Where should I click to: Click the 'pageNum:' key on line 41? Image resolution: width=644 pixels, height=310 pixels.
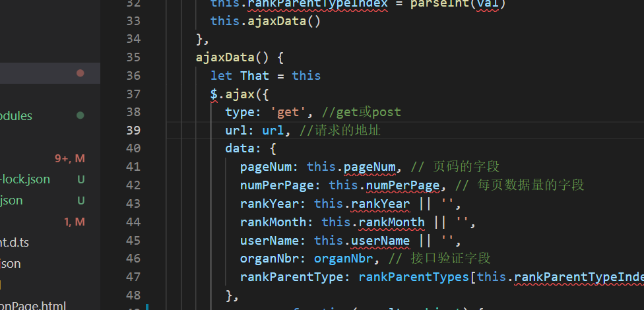pyautogui.click(x=269, y=167)
